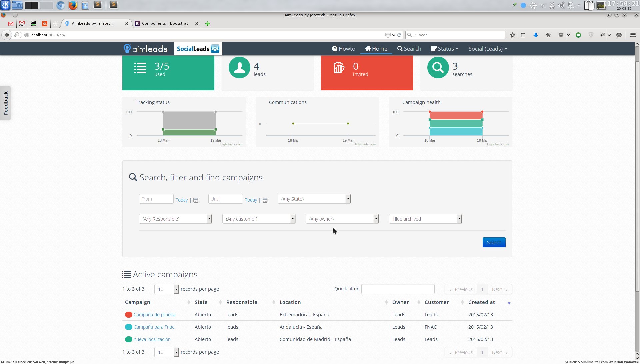Viewport: 640px width, 364px height.
Task: Open Campaña de prueba campaign
Action: (x=155, y=315)
